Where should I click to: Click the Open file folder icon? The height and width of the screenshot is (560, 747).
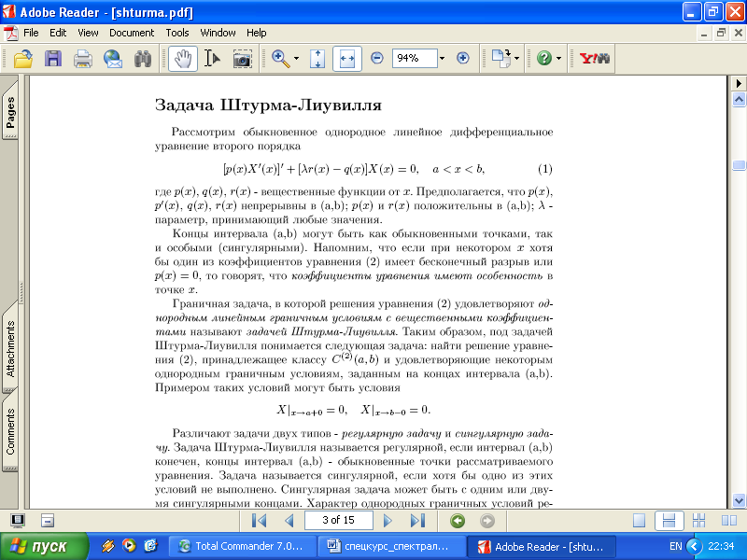[22, 59]
